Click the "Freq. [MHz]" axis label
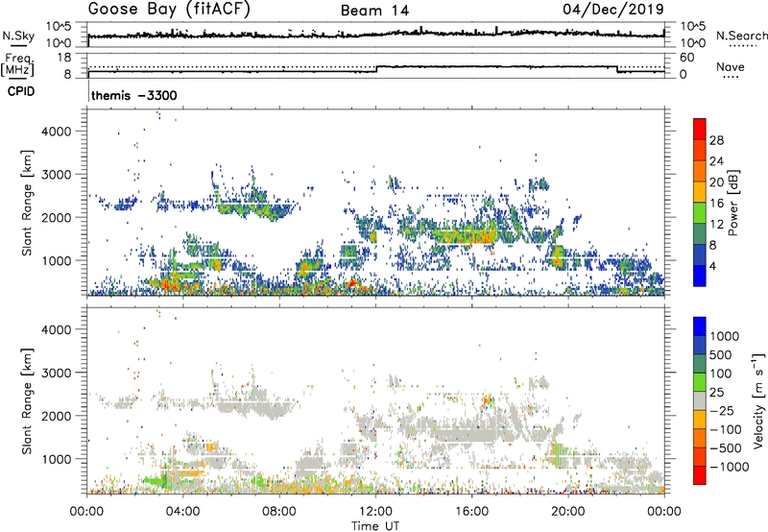This screenshot has width=768, height=532. click(x=18, y=64)
